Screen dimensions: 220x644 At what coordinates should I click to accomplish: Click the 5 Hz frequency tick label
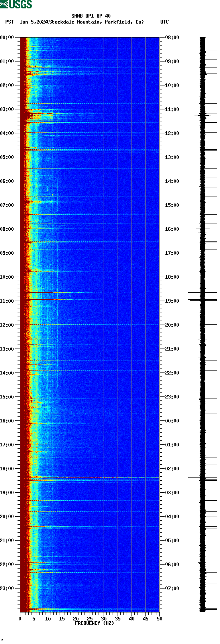pyautogui.click(x=34, y=619)
